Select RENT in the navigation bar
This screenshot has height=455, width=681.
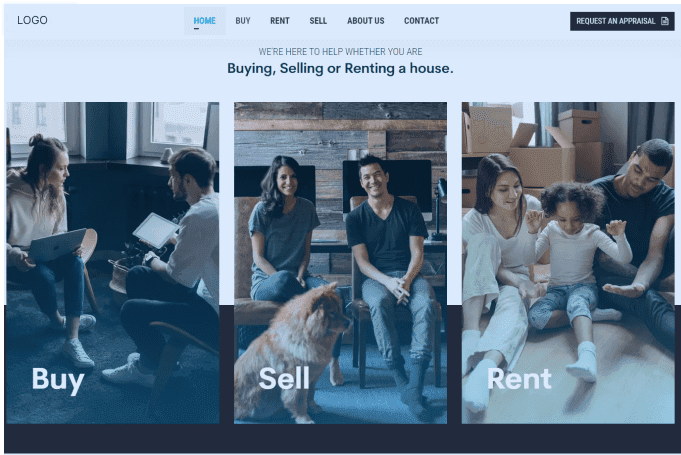click(280, 20)
